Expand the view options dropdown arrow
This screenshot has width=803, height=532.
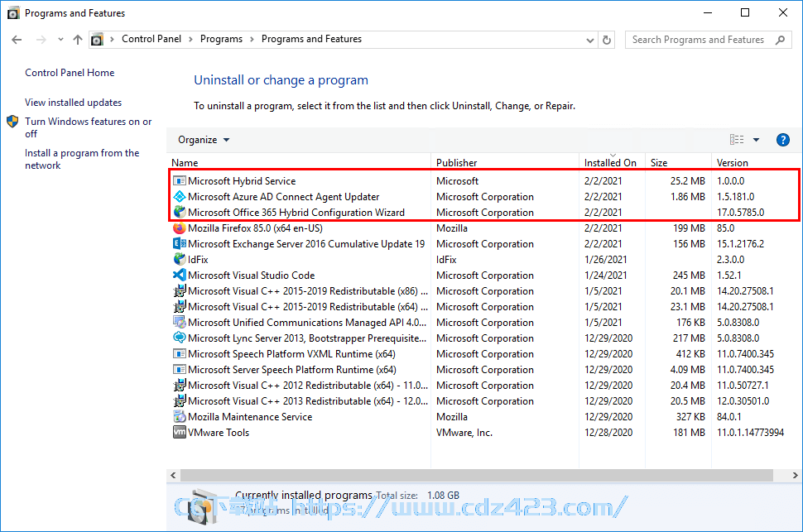(756, 140)
